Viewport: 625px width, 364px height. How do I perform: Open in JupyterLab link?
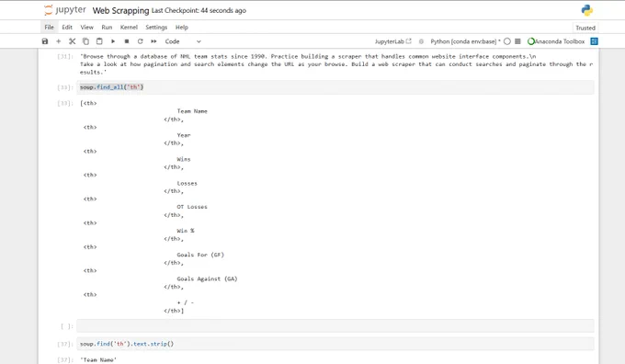pyautogui.click(x=392, y=41)
